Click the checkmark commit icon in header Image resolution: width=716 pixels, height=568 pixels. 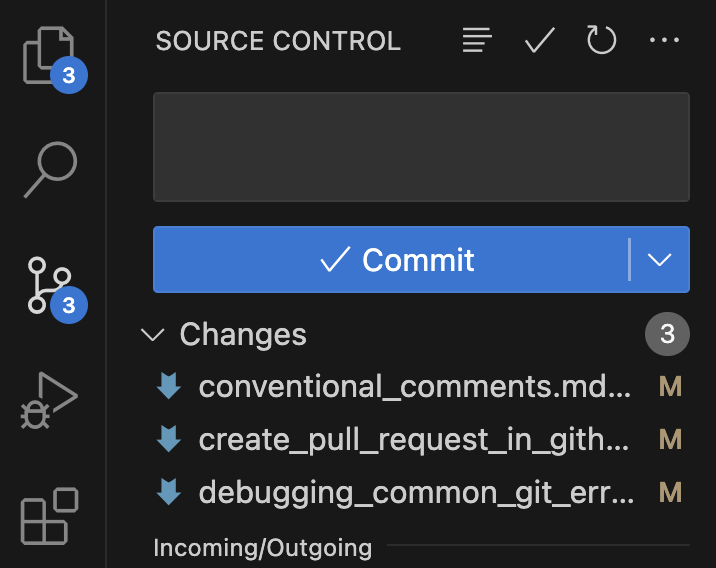pyautogui.click(x=540, y=41)
